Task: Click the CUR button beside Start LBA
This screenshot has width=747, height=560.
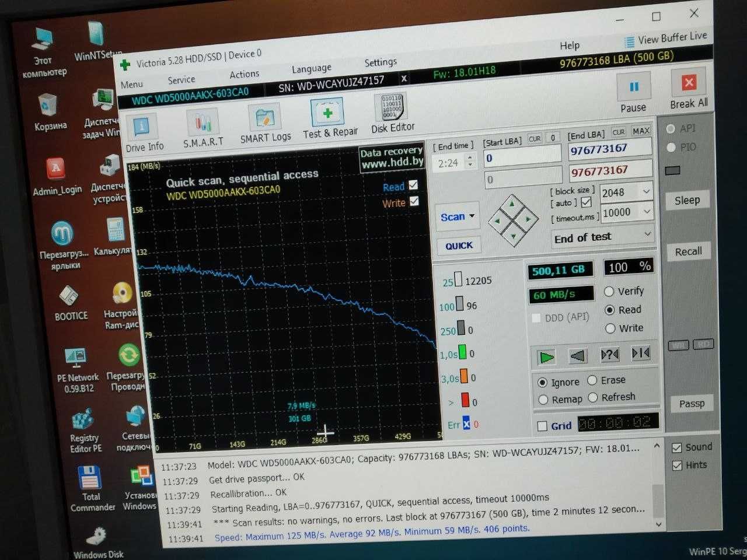Action: tap(535, 139)
